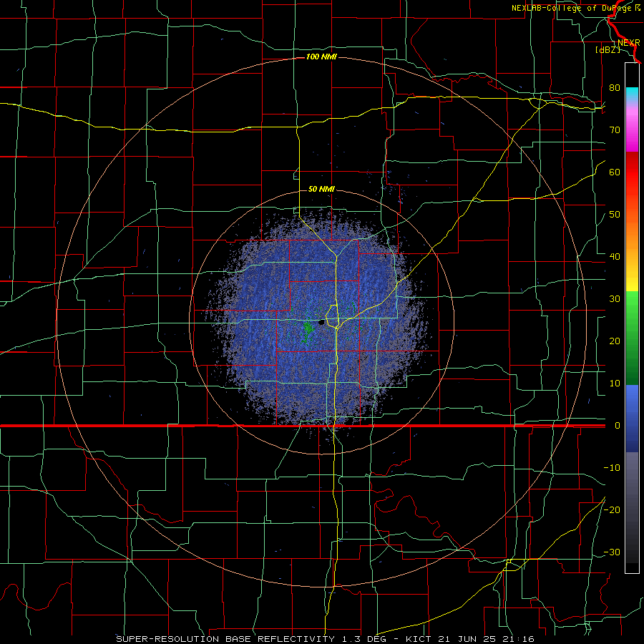Click the 60 value on the dBZ scale

pyautogui.click(x=615, y=172)
